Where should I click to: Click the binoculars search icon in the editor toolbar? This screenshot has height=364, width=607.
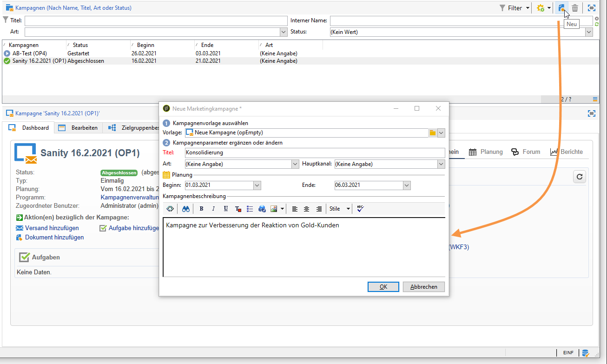185,209
